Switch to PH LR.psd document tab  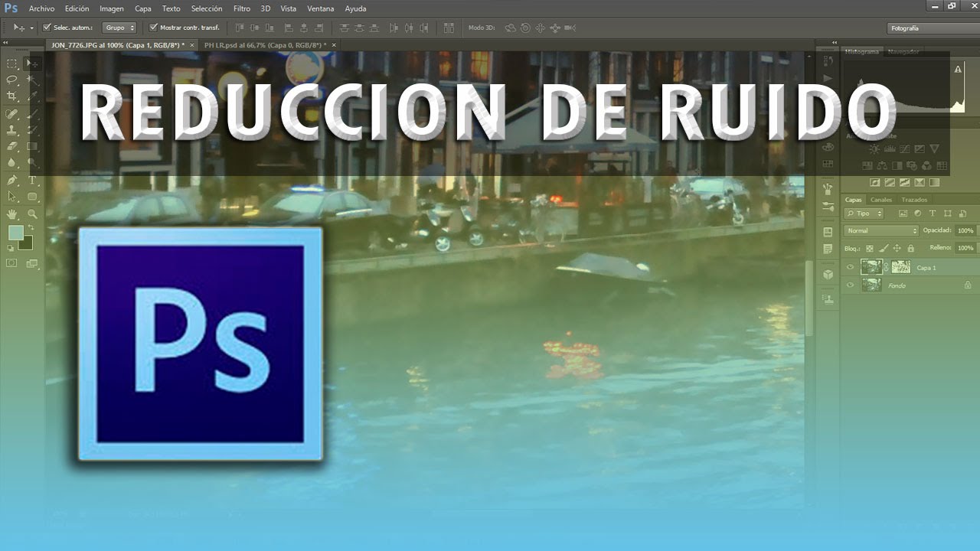[x=265, y=45]
